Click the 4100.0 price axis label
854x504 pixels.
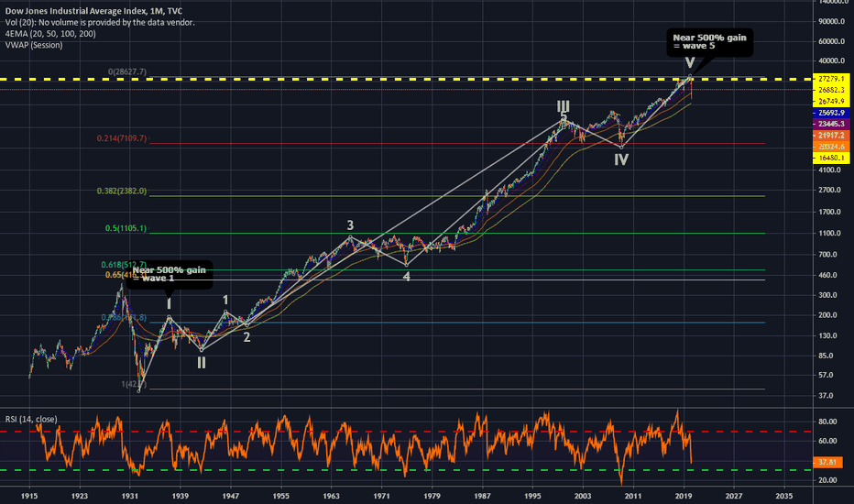829,170
